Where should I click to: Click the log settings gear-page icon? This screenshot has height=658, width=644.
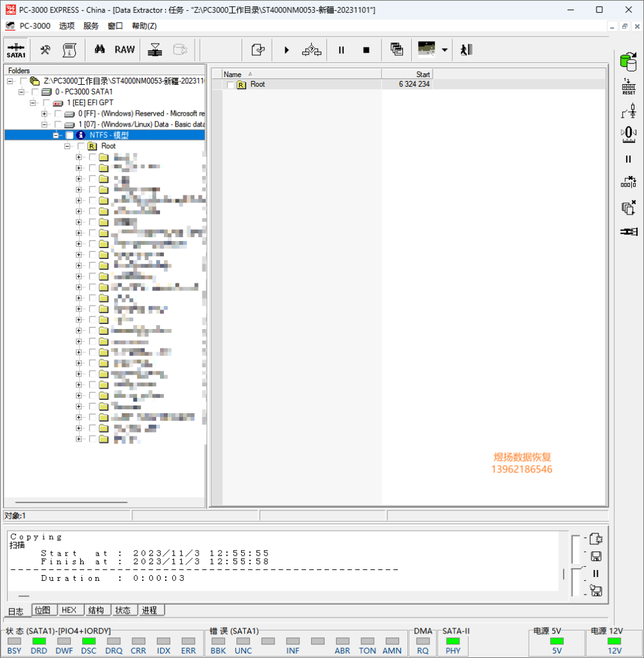(596, 539)
